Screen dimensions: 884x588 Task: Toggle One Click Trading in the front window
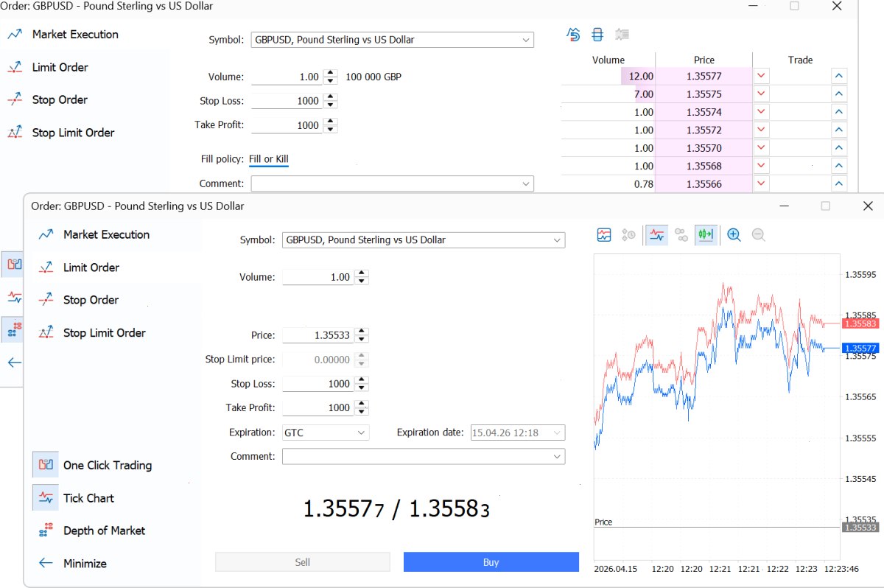[92, 465]
